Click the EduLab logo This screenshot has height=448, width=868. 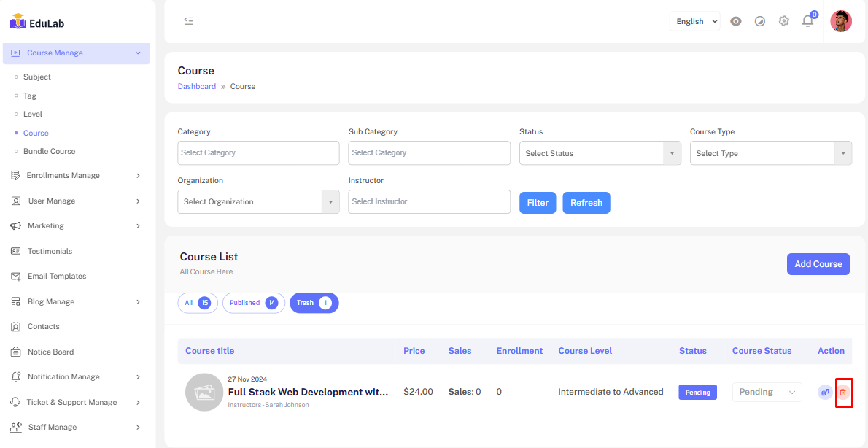(38, 23)
